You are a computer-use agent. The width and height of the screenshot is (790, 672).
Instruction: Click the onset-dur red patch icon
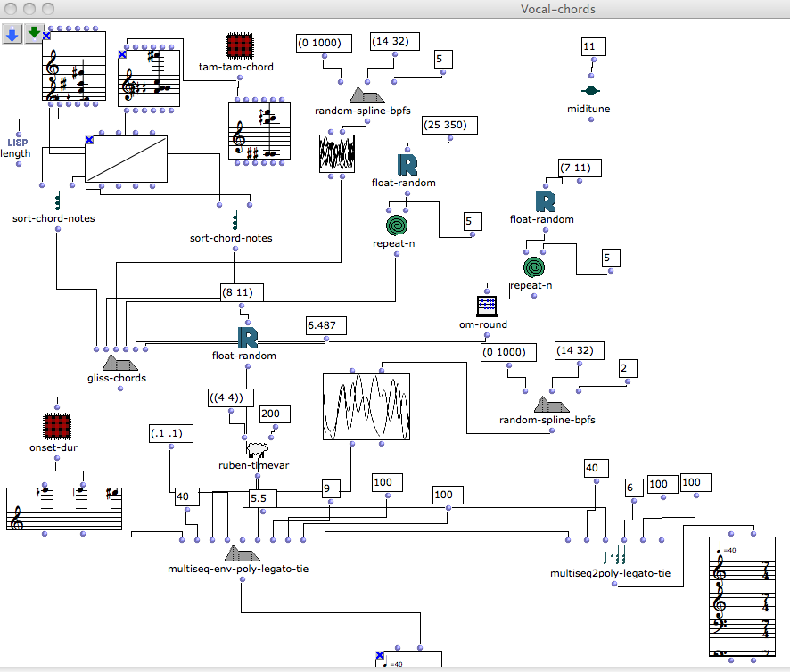click(x=56, y=427)
